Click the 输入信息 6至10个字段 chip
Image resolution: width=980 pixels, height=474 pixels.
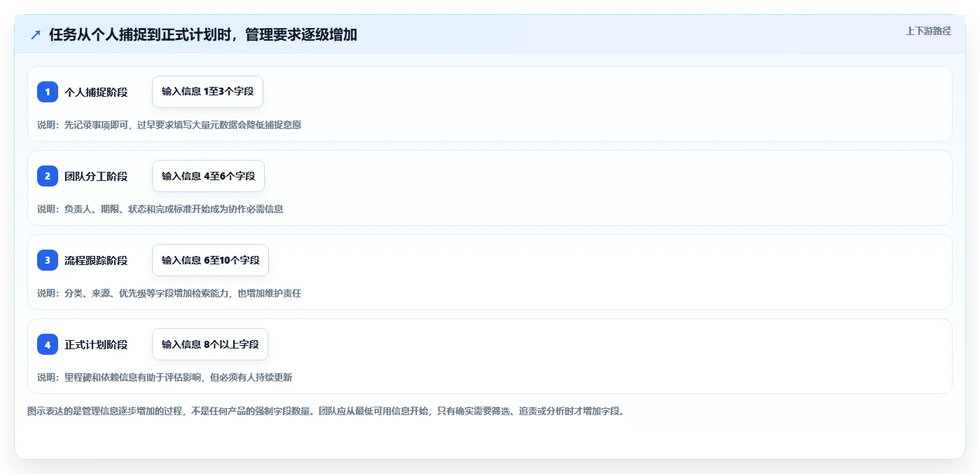[210, 260]
